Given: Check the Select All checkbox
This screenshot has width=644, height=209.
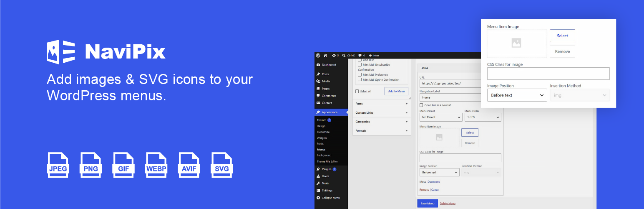Looking at the screenshot, I should pos(357,91).
